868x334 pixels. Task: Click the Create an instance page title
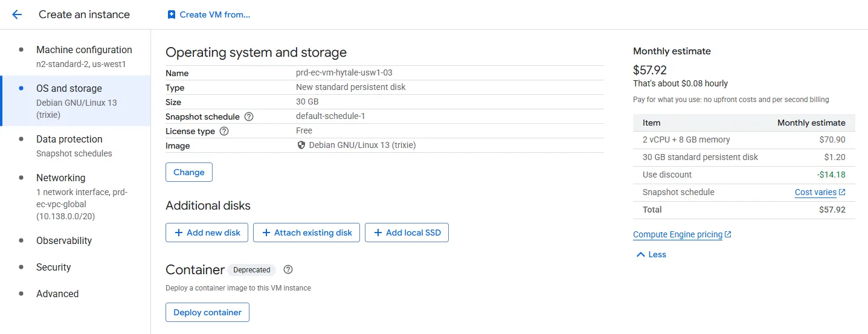[85, 14]
